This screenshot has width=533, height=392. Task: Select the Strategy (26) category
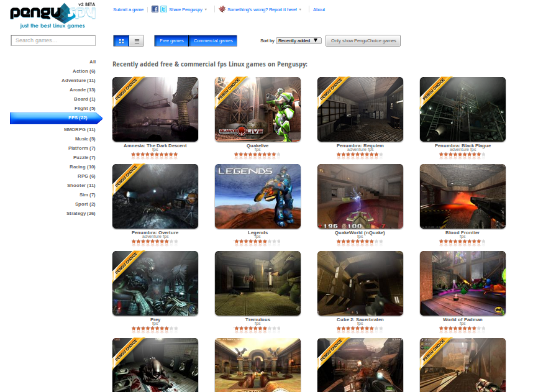(x=81, y=214)
